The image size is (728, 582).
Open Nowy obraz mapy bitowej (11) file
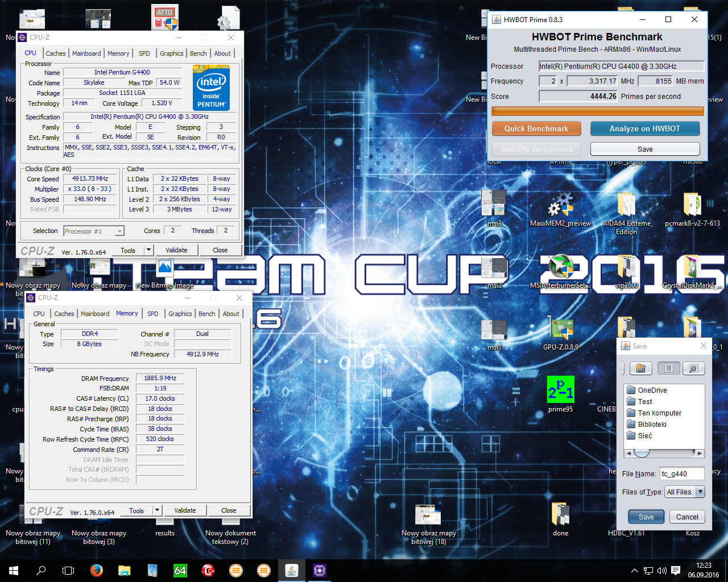coord(33,537)
